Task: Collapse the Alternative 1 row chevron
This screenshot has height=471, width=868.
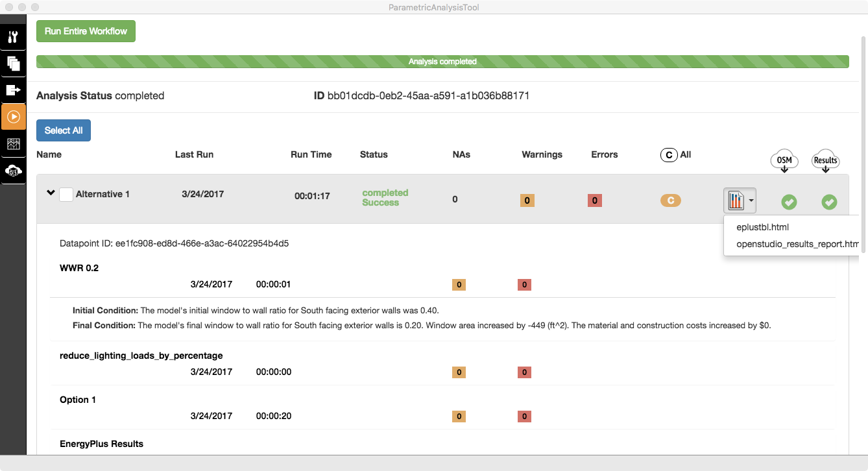Action: coord(51,193)
